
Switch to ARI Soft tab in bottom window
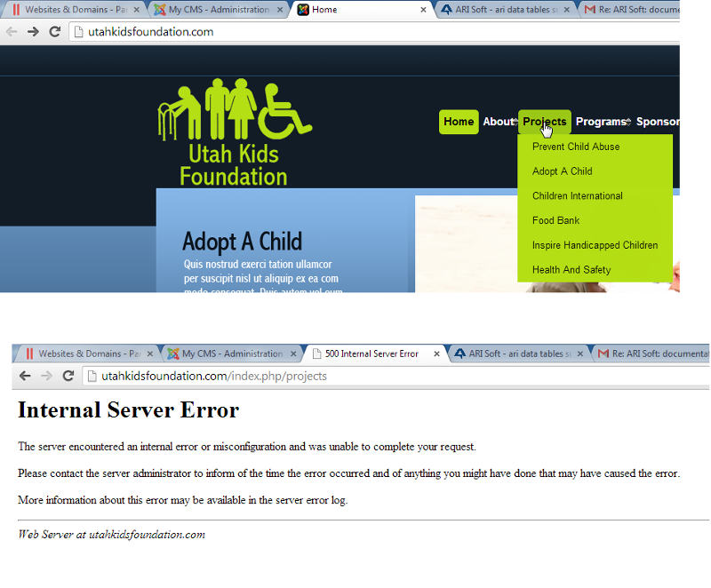519,354
